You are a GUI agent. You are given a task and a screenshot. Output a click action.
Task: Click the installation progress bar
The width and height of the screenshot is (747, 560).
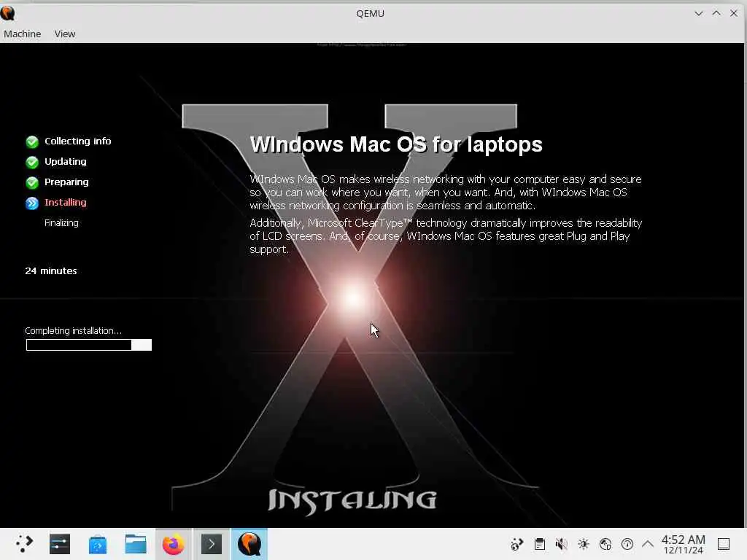[x=89, y=345]
